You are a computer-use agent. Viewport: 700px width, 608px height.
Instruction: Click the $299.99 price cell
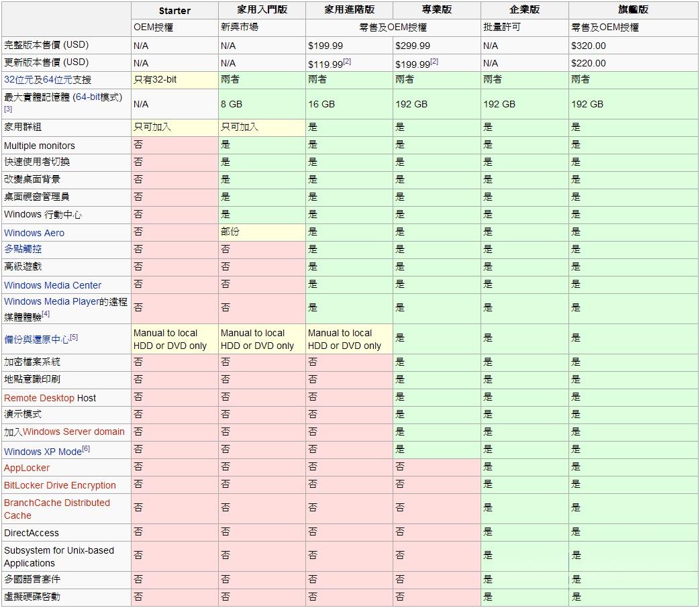point(437,46)
